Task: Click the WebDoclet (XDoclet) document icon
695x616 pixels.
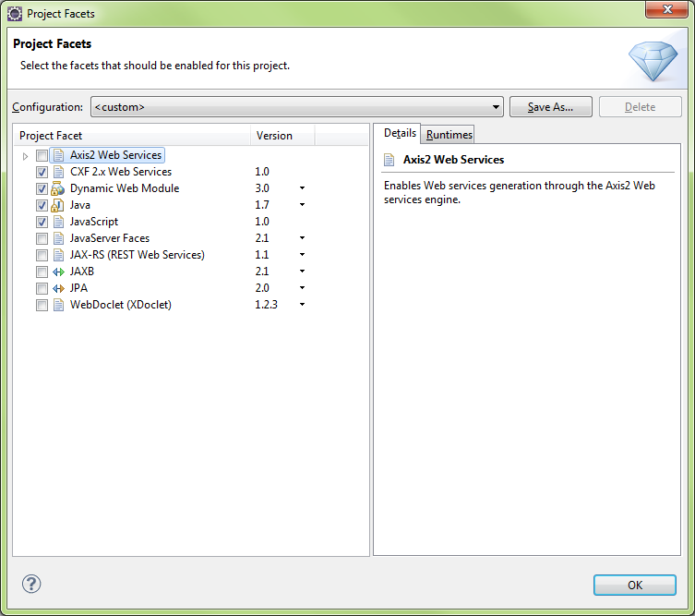Action: [x=58, y=305]
